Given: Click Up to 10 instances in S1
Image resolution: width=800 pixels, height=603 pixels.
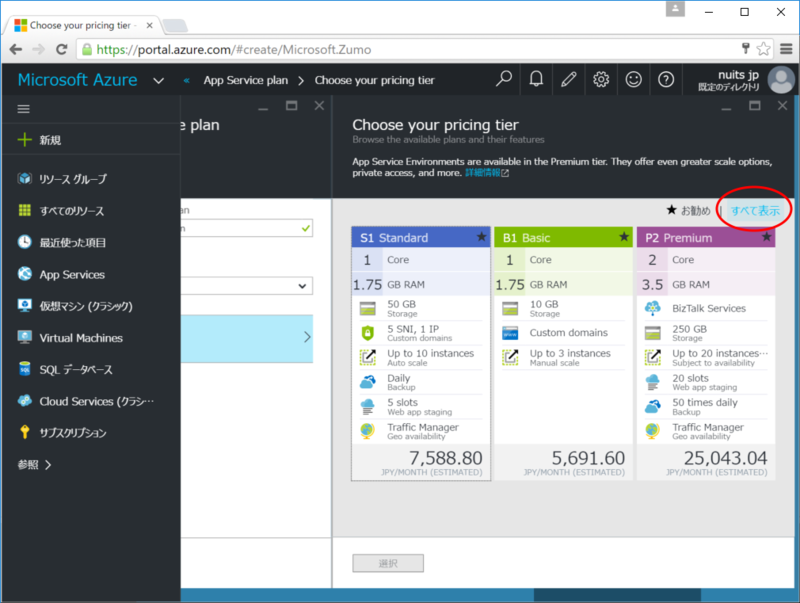Looking at the screenshot, I should [x=430, y=353].
